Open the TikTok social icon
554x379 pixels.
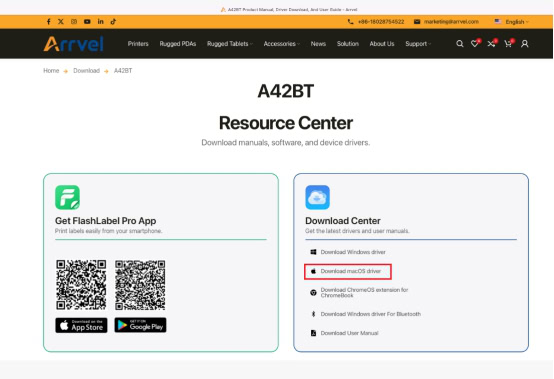[x=113, y=22]
